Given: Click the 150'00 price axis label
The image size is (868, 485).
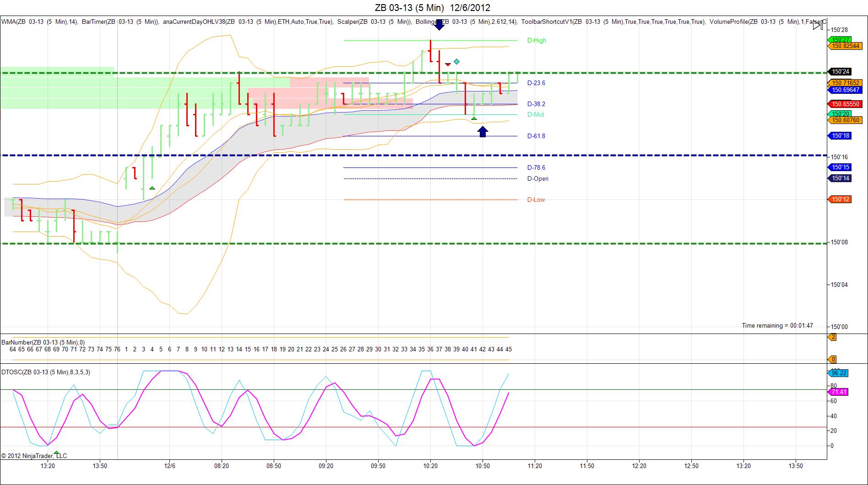Looking at the screenshot, I should (x=840, y=327).
